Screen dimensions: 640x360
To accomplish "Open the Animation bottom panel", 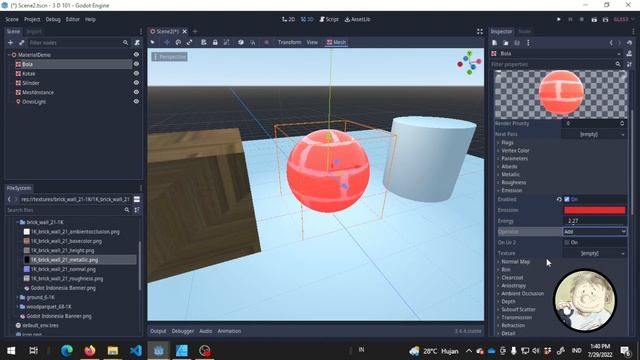I will pyautogui.click(x=229, y=331).
